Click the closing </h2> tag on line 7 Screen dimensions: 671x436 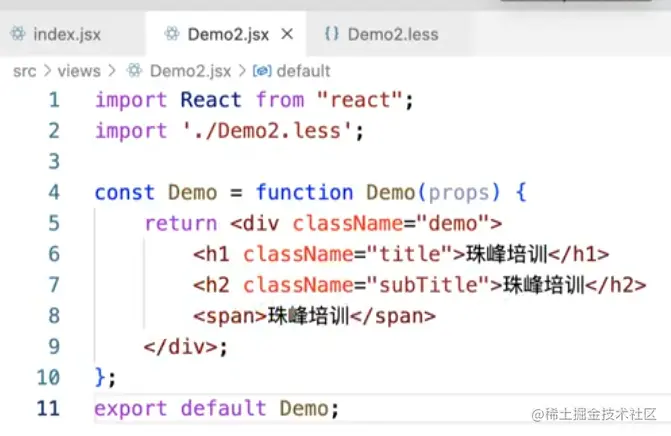(x=616, y=285)
